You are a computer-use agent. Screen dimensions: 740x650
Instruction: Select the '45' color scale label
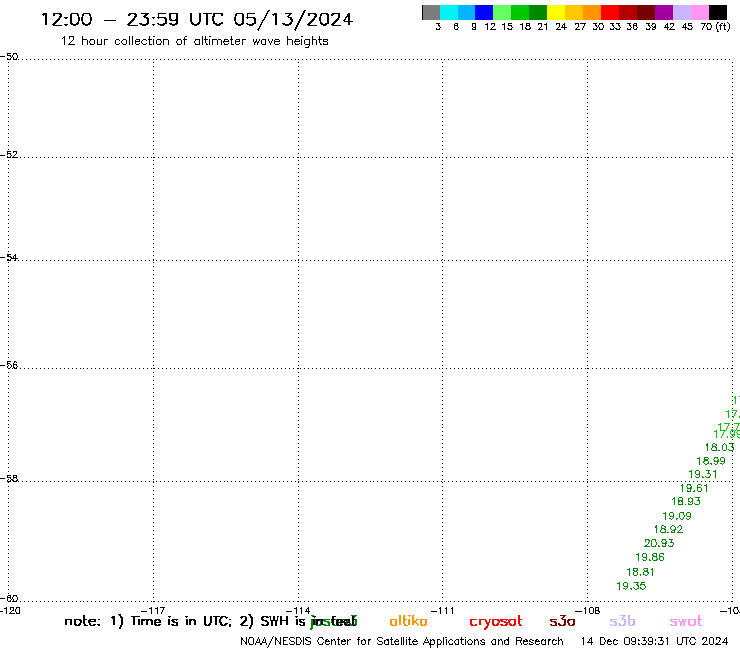tap(687, 27)
